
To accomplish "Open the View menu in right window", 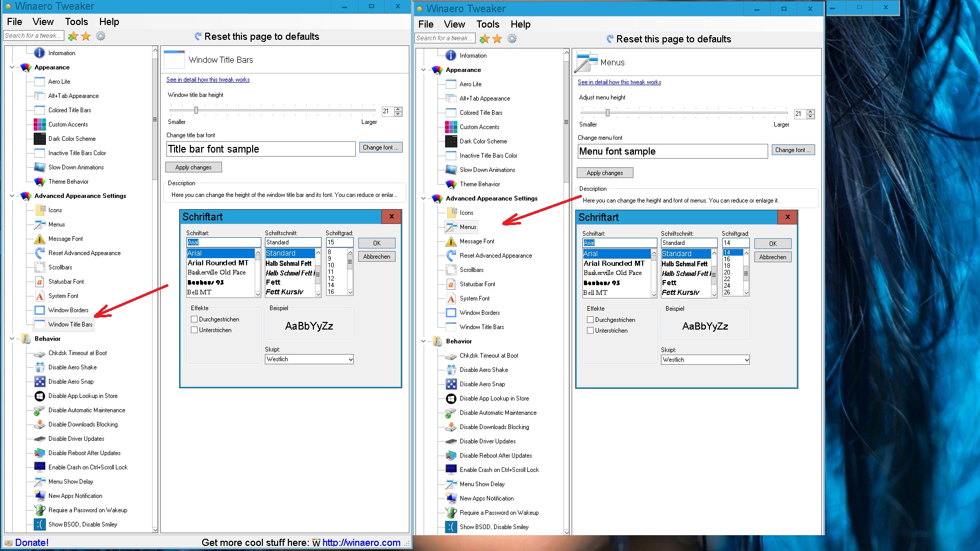I will tap(454, 24).
